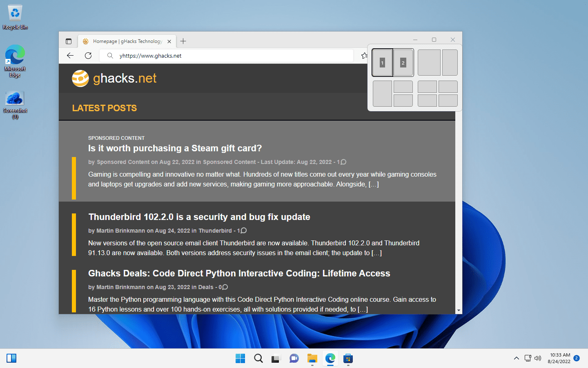Screen dimensions: 588x368
Task: Reload the ghacks.net page
Action: point(88,56)
